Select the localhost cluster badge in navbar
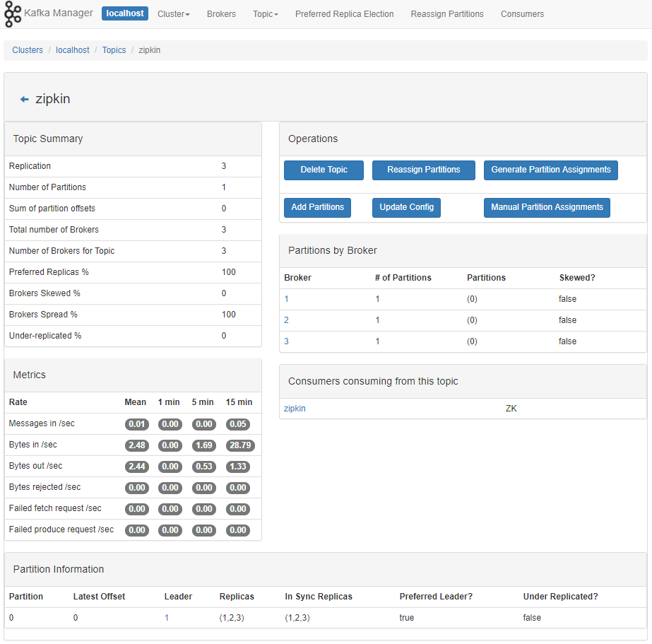 125,13
